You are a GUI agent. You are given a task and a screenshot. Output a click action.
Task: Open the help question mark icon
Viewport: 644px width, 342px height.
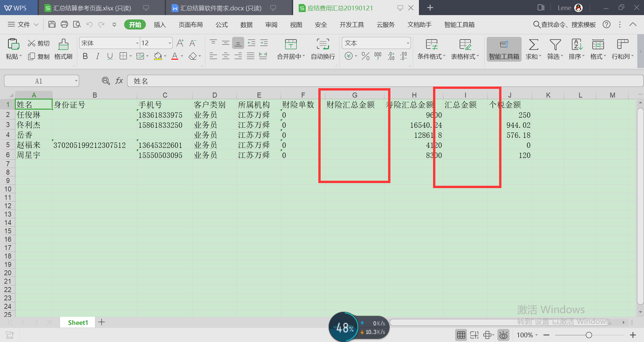pyautogui.click(x=606, y=24)
